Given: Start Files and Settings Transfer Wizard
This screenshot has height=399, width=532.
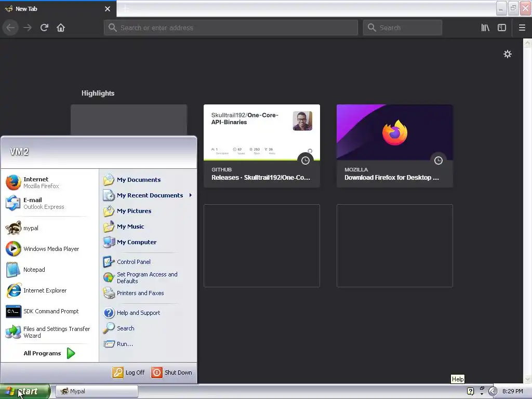Looking at the screenshot, I should click(x=49, y=332).
